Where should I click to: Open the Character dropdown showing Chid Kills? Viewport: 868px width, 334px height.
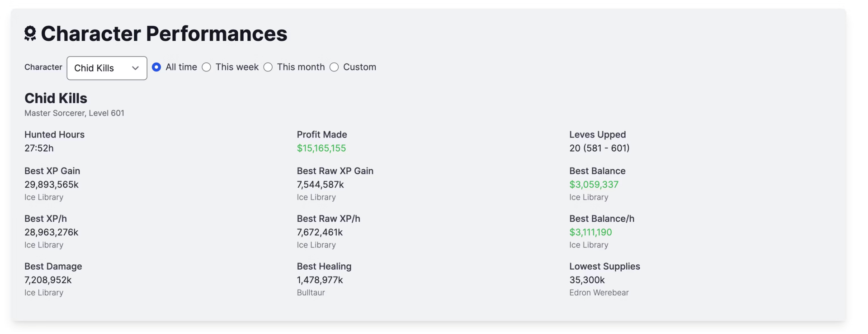pos(107,68)
